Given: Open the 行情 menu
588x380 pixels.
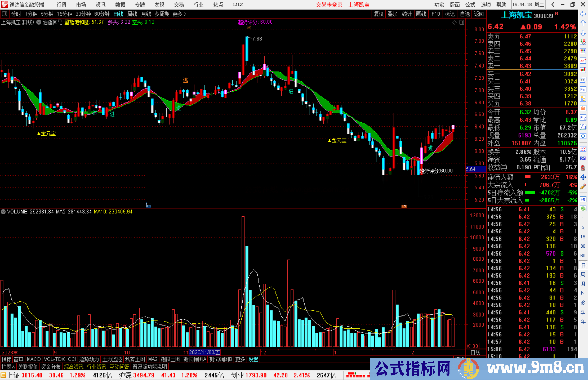Looking at the screenshot, I should coord(62,5).
